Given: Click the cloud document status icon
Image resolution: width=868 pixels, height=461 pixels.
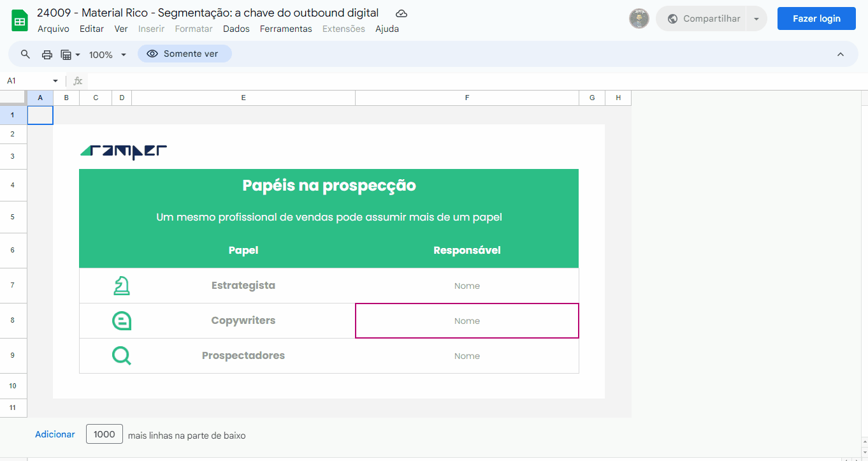Looking at the screenshot, I should coord(401,13).
